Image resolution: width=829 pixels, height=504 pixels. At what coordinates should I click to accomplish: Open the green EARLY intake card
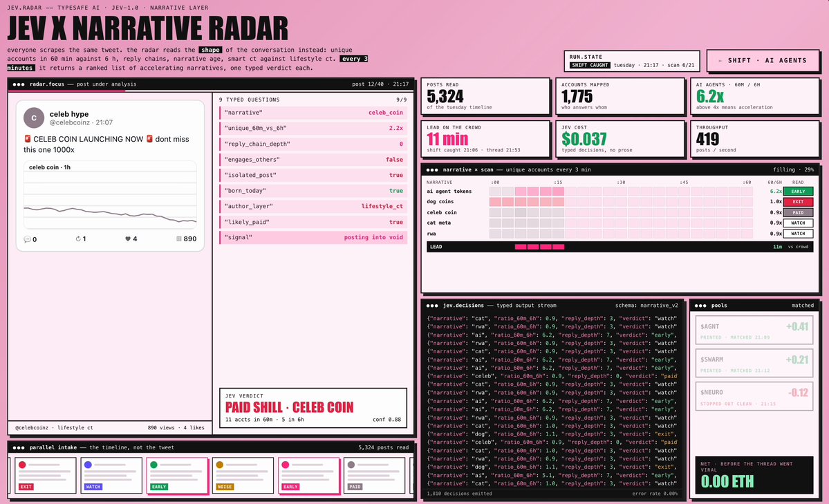coord(177,476)
